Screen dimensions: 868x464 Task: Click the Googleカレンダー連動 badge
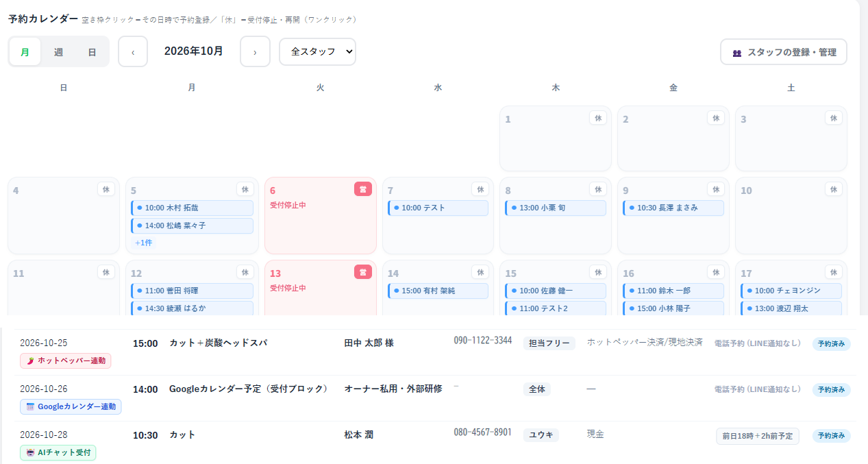point(71,406)
